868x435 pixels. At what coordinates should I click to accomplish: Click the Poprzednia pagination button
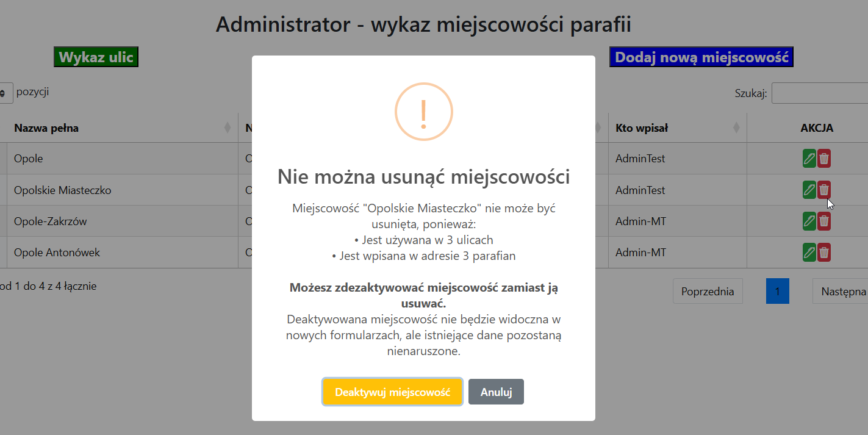click(x=708, y=291)
